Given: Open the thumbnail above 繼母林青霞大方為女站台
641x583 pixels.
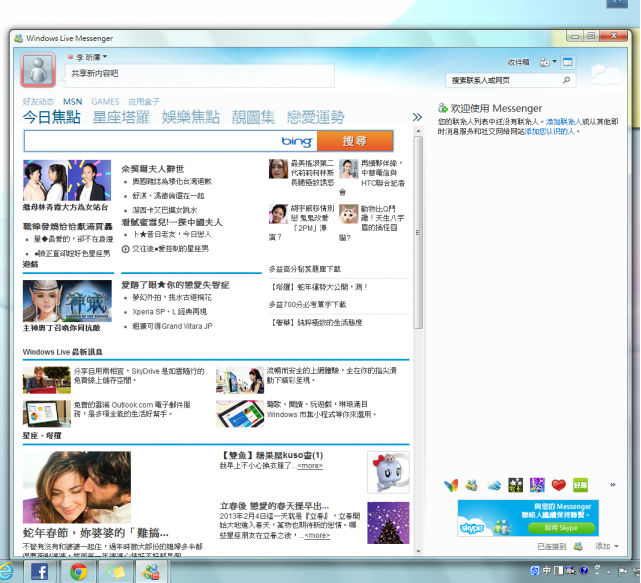Looking at the screenshot, I should coord(67,180).
